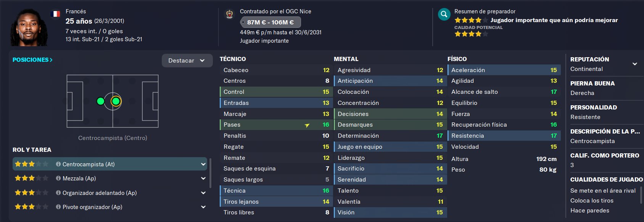Click the role list scrollbar
Image resolution: width=644 pixels, height=222 pixels.
[210, 174]
